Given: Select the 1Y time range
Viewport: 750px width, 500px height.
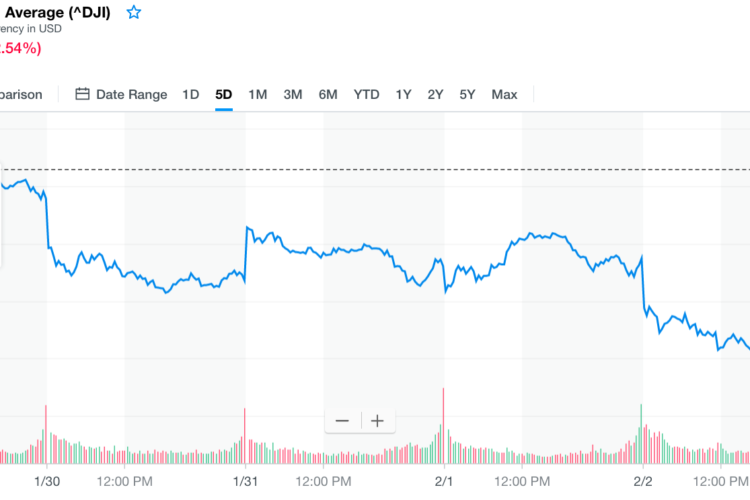Looking at the screenshot, I should coord(403,94).
